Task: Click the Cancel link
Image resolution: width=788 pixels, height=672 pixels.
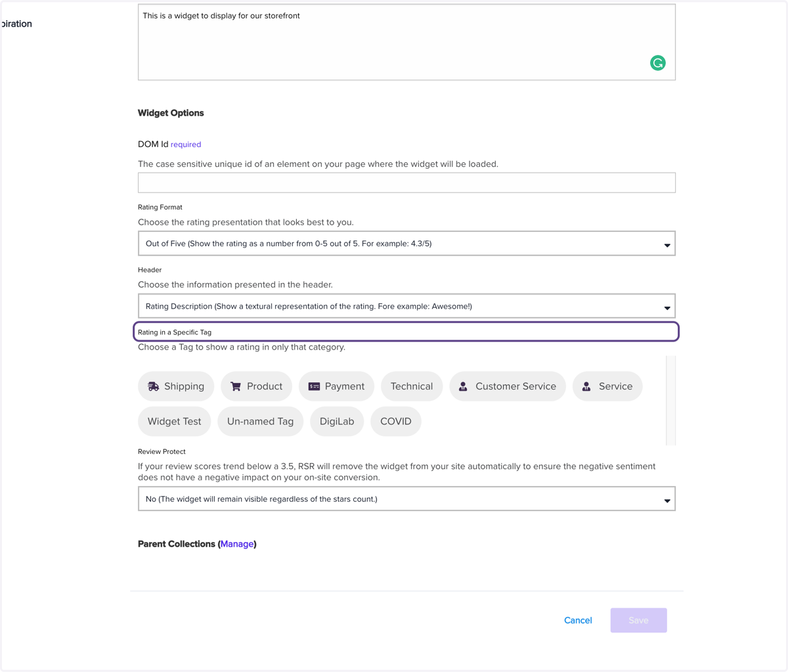Action: pyautogui.click(x=578, y=620)
